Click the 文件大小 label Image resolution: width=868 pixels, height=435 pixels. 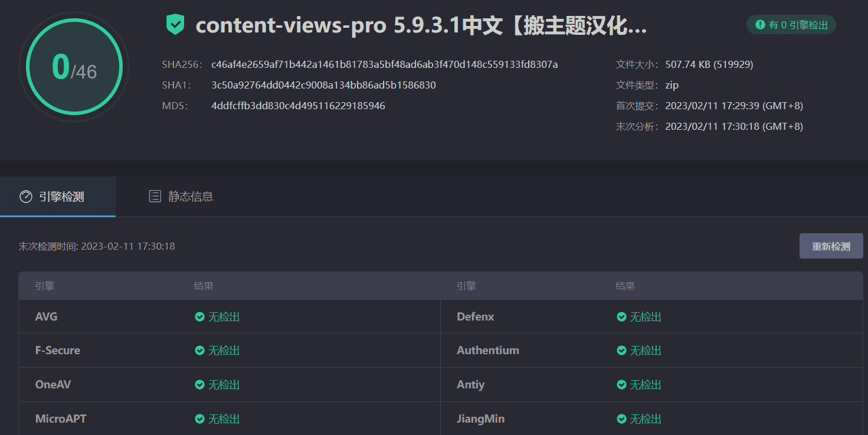(637, 64)
